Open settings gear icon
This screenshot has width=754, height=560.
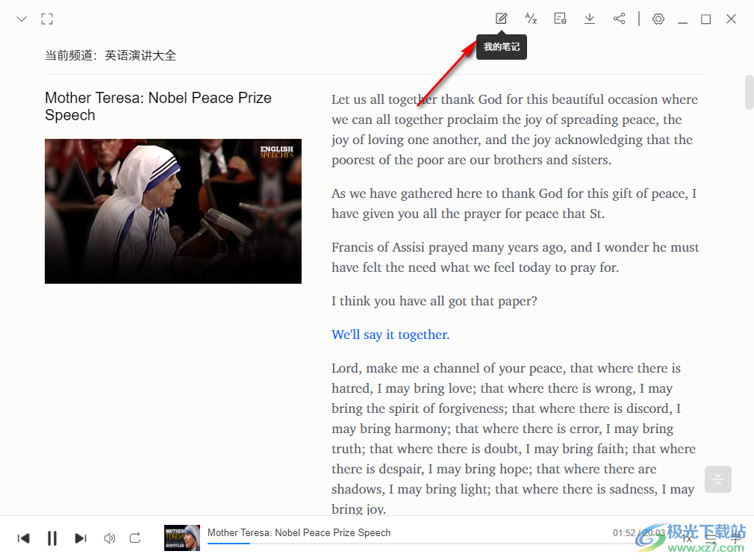coord(658,19)
